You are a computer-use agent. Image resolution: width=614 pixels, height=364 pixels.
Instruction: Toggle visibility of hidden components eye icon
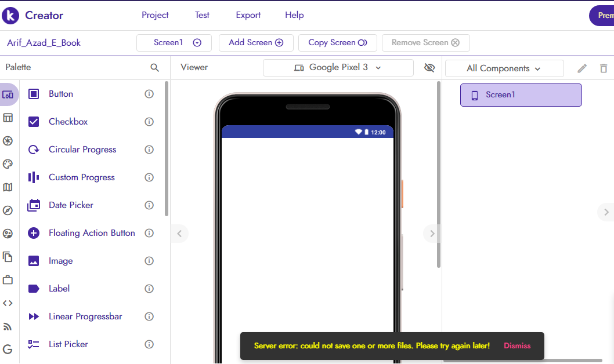click(429, 68)
